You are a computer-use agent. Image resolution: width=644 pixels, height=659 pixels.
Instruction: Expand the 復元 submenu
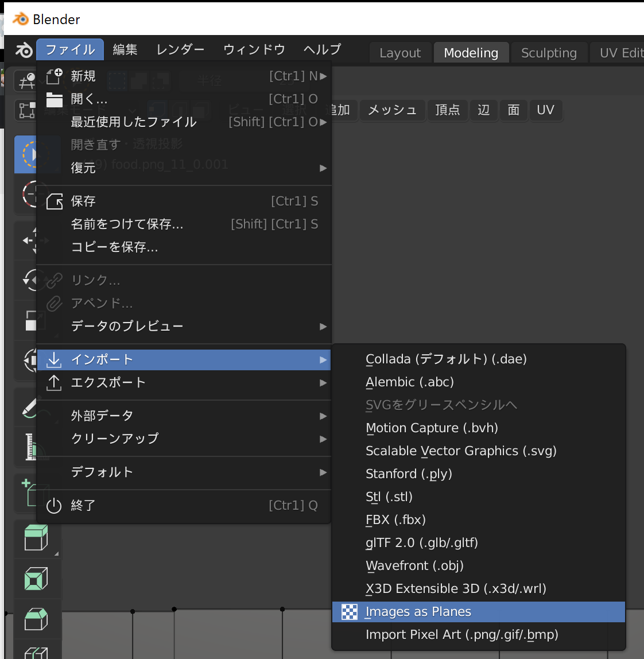point(184,168)
